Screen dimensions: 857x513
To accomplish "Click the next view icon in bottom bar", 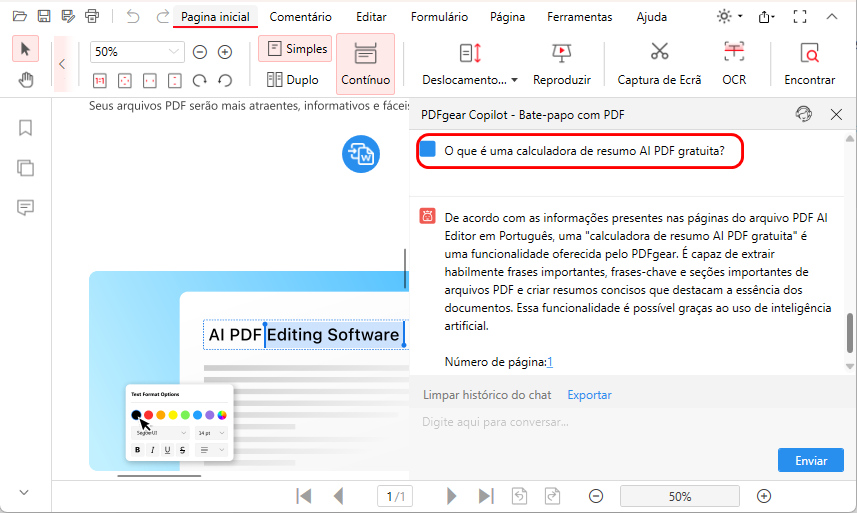I will (553, 496).
